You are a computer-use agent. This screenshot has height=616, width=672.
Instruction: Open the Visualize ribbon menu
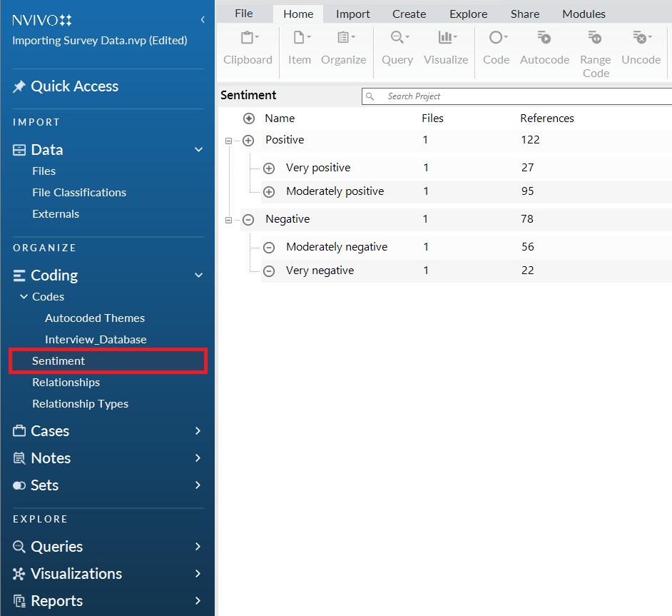[x=446, y=48]
